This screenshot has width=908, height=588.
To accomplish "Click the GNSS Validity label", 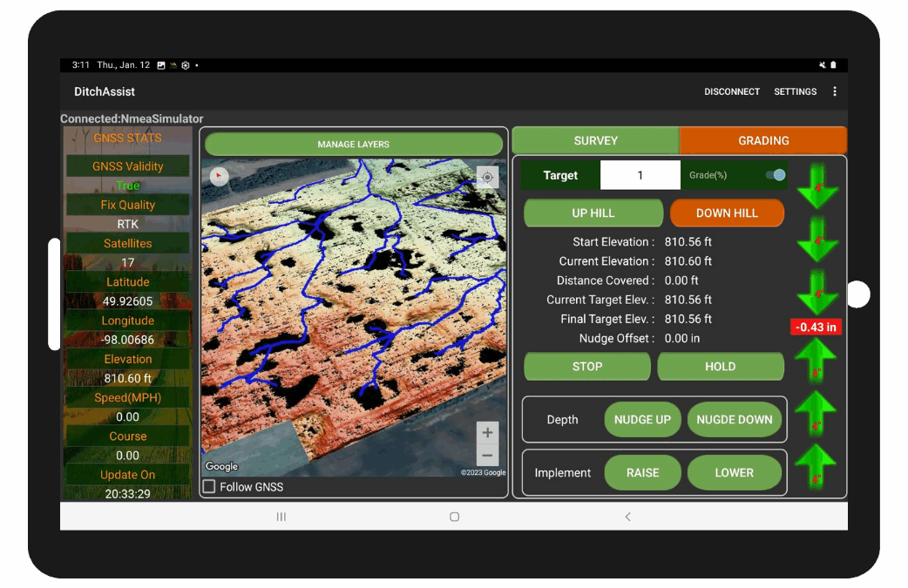I will [128, 166].
